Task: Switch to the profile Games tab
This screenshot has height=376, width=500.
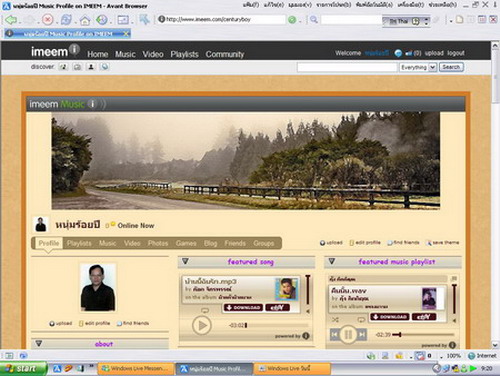Action: [x=186, y=243]
